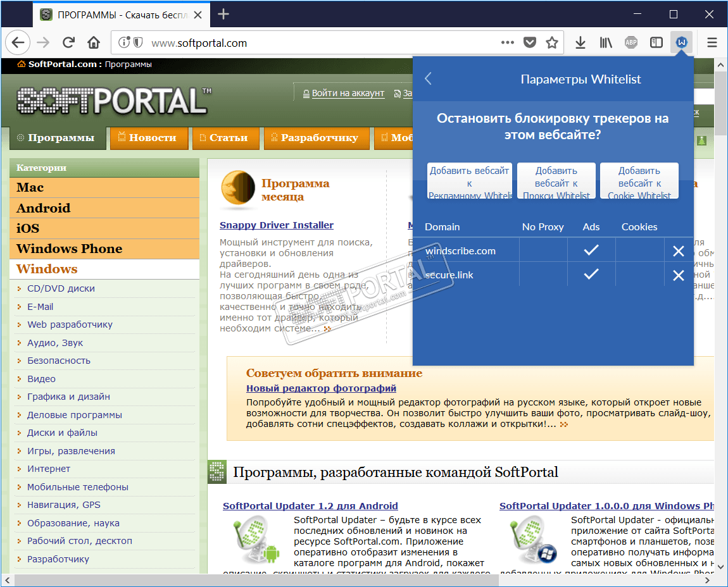
Task: Click the address bar URL field
Action: pos(325,43)
